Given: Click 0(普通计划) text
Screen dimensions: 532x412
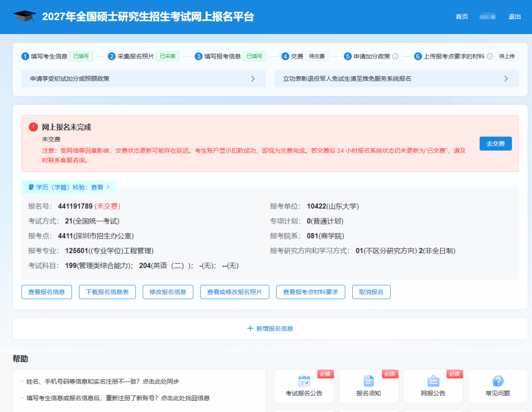Looking at the screenshot, I should tap(325, 221).
